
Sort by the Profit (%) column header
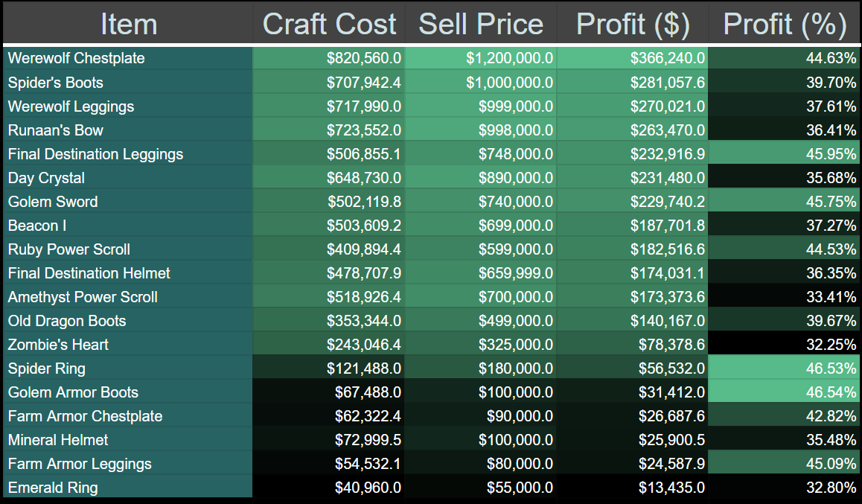(x=785, y=23)
